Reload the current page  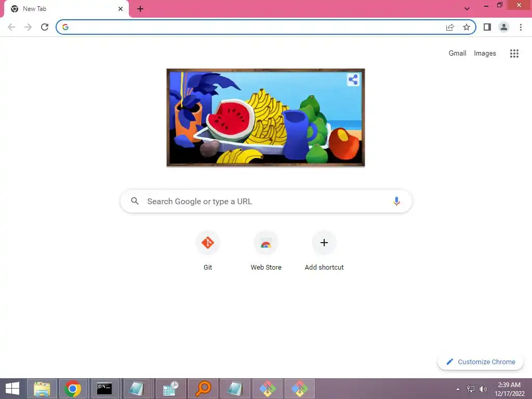tap(45, 27)
